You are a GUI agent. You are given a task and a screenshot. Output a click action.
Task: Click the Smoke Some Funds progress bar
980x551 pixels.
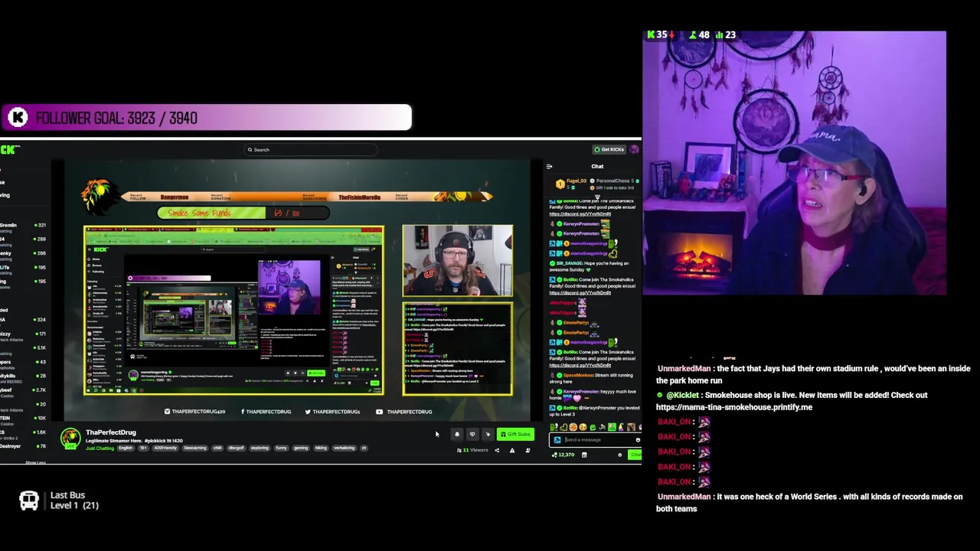coord(243,214)
